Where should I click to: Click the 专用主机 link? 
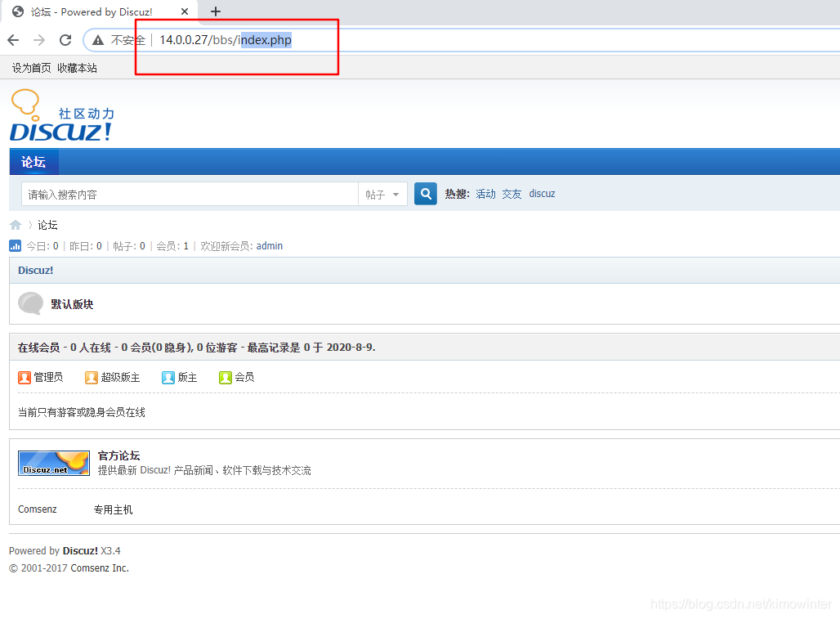[x=113, y=509]
